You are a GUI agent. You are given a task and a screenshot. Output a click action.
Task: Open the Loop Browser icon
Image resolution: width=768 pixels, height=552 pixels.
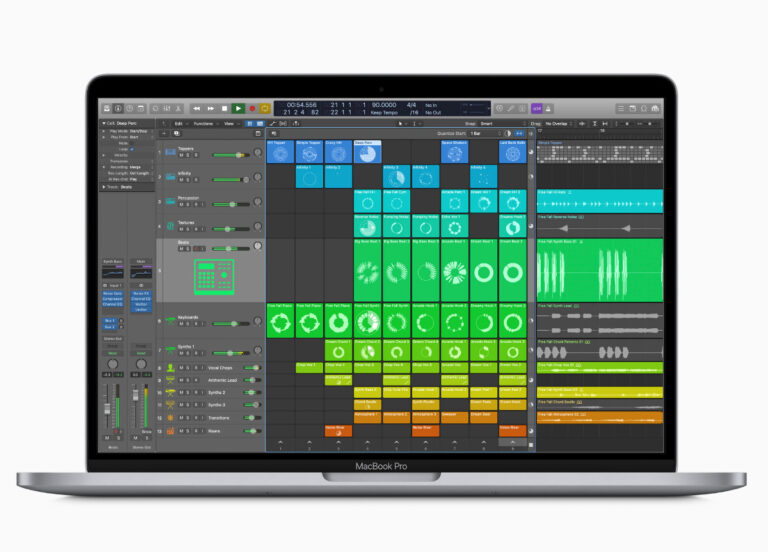click(644, 108)
